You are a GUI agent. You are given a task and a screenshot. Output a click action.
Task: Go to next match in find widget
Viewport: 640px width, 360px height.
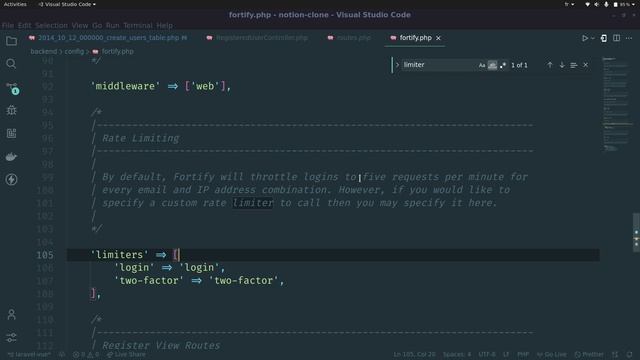pos(562,65)
